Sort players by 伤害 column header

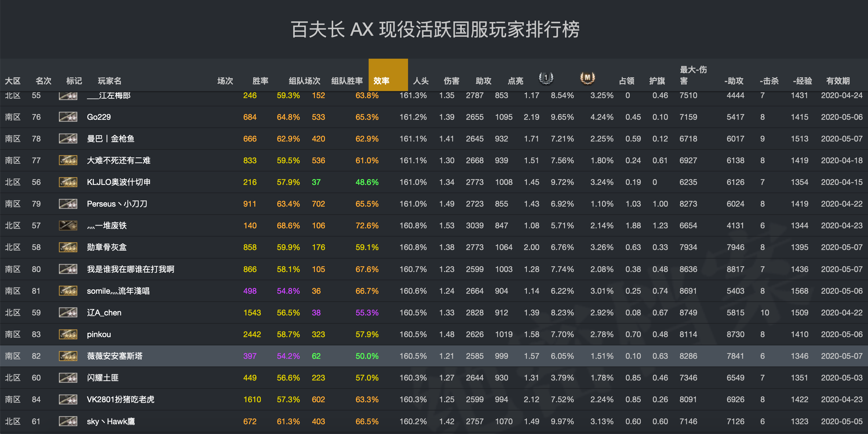click(451, 81)
